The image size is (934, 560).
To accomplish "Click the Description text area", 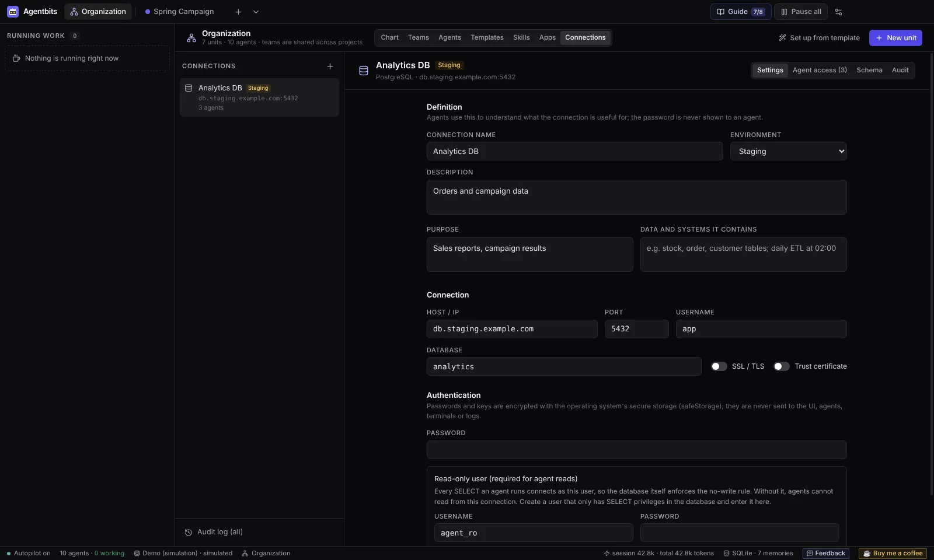I will 636,197.
